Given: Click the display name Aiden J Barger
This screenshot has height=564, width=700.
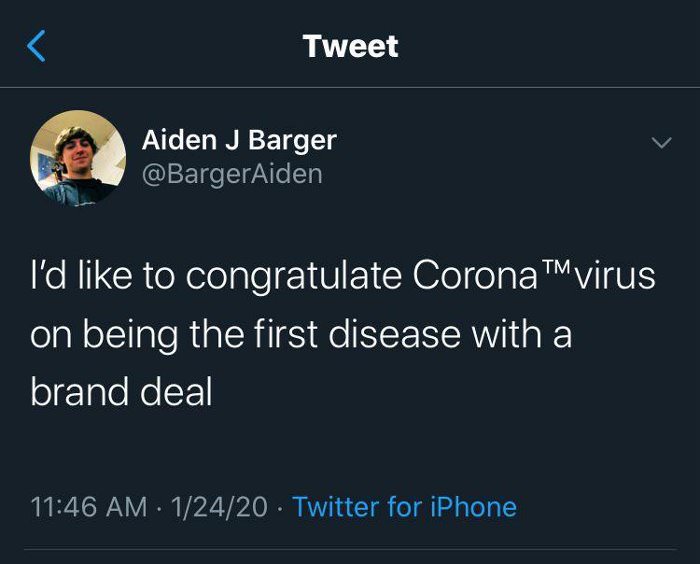Looking at the screenshot, I should [239, 140].
